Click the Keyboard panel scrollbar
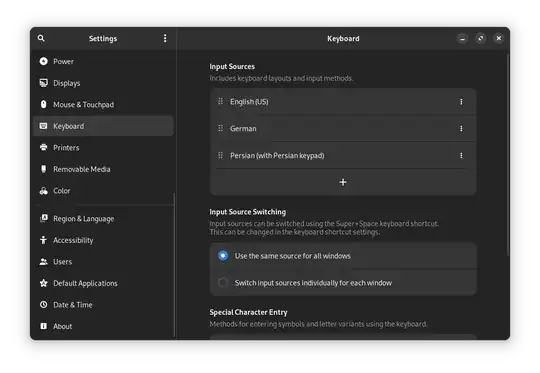540x373 pixels. coord(507,155)
